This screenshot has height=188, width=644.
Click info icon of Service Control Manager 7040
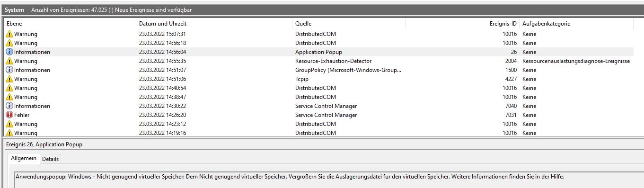[9, 106]
